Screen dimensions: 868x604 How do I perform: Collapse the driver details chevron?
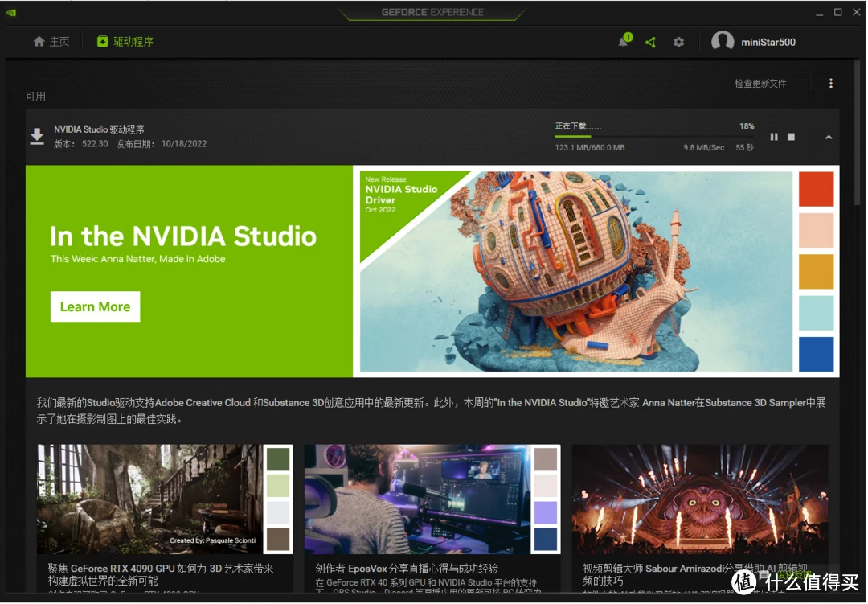click(829, 137)
